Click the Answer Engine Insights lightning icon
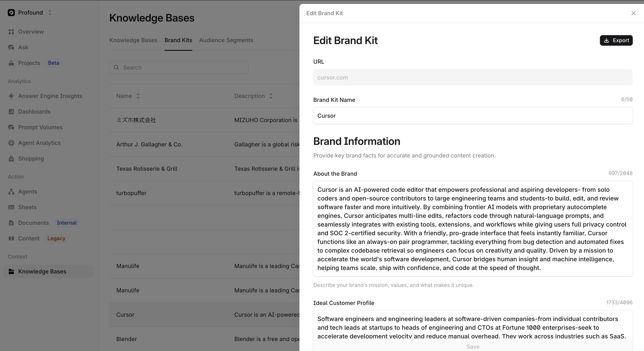This screenshot has height=351, width=644. 11,96
